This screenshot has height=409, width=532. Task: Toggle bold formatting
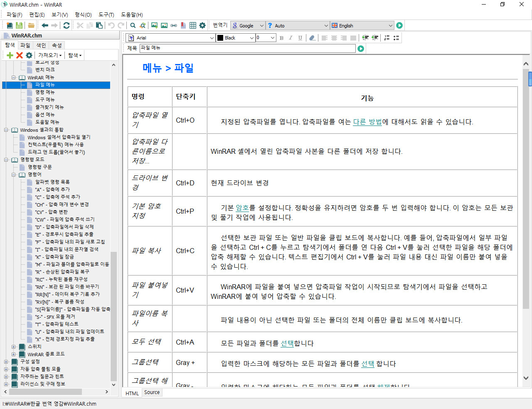(281, 38)
